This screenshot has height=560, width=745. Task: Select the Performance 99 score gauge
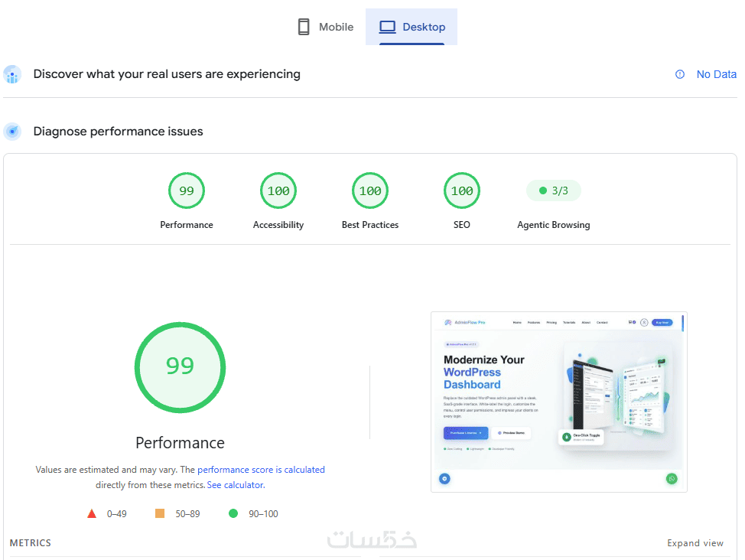(x=187, y=190)
